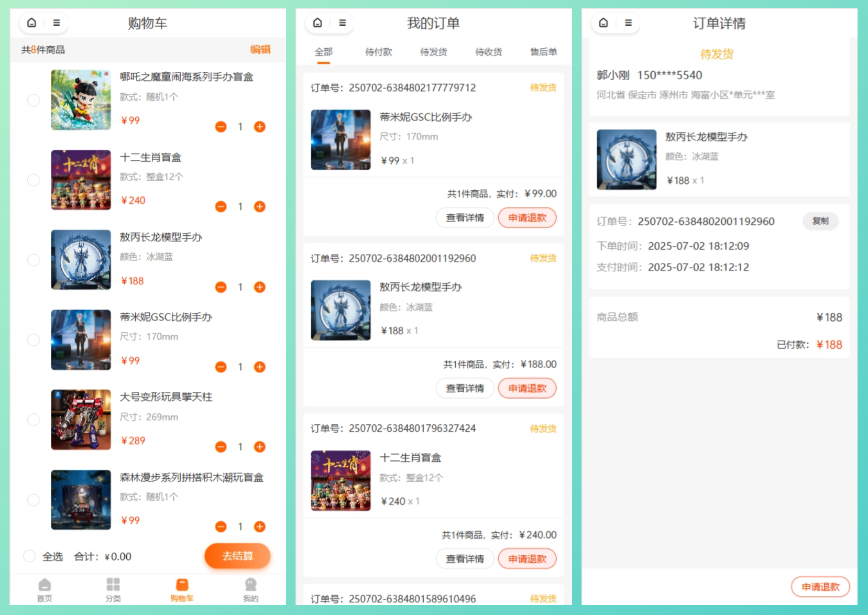
Task: Decrease quantity of 大号变形玩具擎天柱
Action: click(x=221, y=447)
